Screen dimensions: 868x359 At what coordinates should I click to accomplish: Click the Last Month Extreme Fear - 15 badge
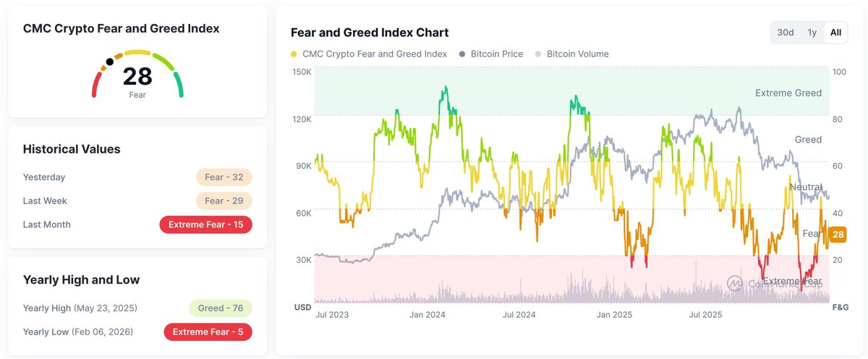pyautogui.click(x=205, y=224)
